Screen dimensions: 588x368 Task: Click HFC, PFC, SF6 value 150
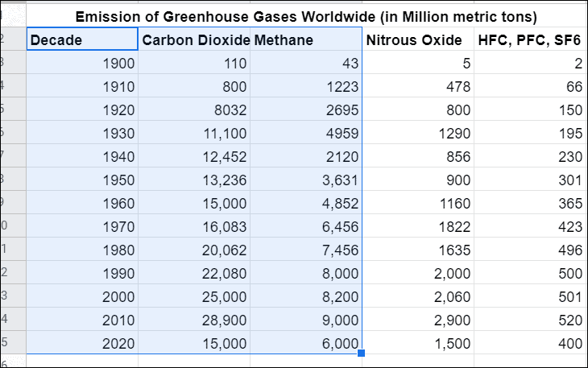click(x=530, y=109)
